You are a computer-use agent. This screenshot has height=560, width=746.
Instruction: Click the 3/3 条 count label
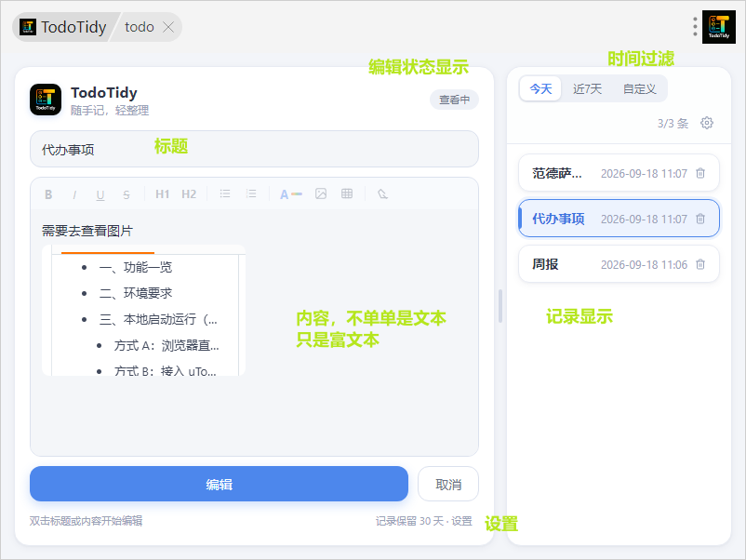pos(673,123)
